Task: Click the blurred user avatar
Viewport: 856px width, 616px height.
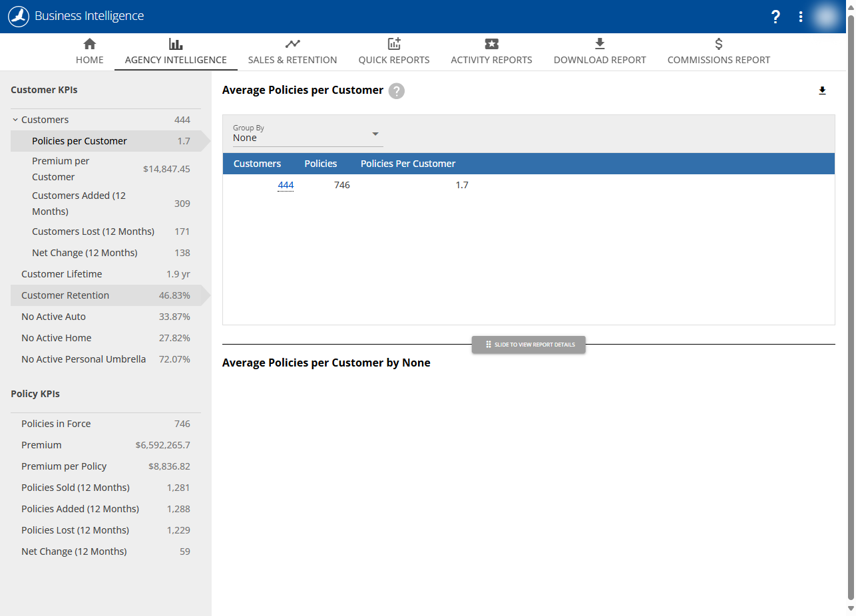Action: [826, 17]
